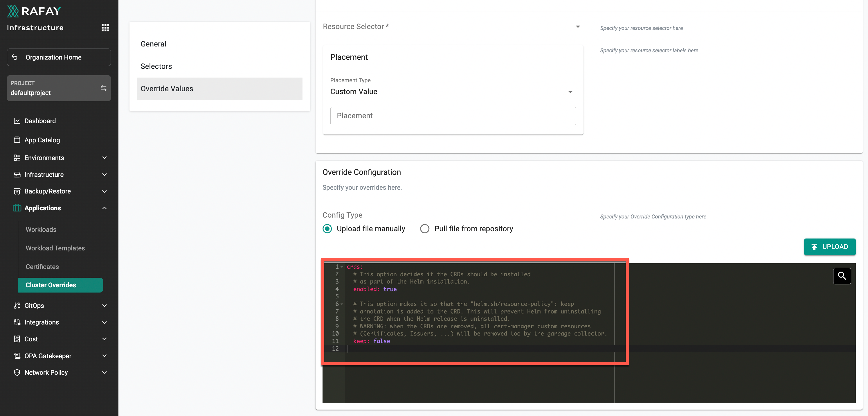Click 'Specify your resource selector here' hint
This screenshot has height=416, width=868.
pos(641,28)
